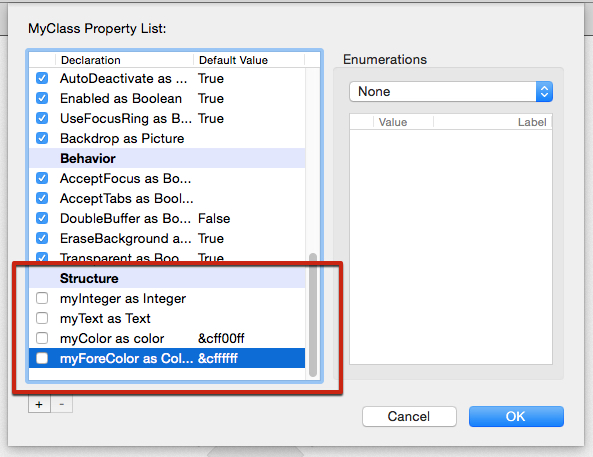Confirm with the OK button
The image size is (593, 457).
516,417
